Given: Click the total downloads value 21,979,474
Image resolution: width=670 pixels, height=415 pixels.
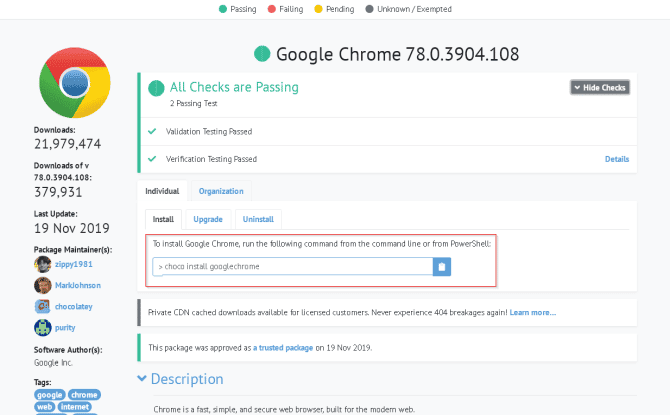Looking at the screenshot, I should (68, 144).
